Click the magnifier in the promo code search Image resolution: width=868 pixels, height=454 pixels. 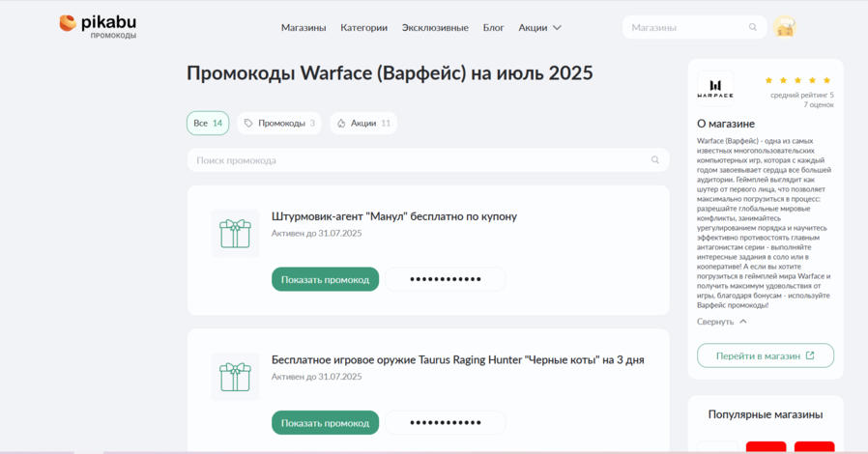pos(655,159)
